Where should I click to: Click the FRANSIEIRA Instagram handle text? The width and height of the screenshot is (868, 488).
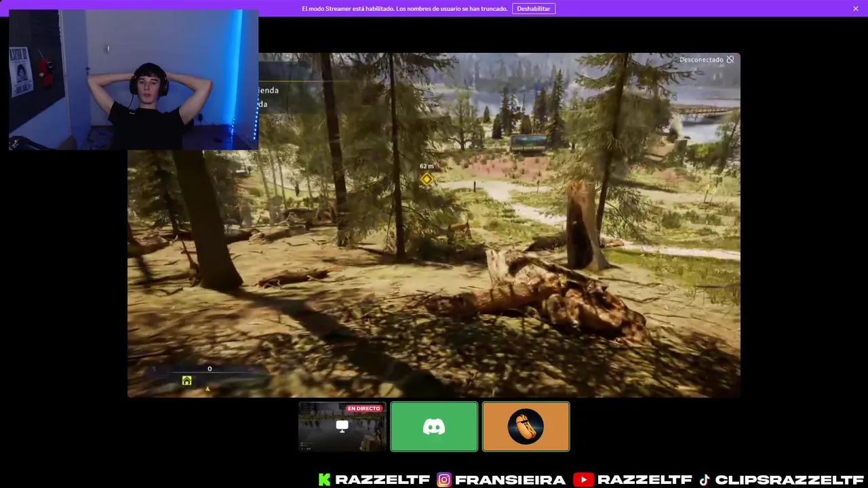click(x=510, y=480)
